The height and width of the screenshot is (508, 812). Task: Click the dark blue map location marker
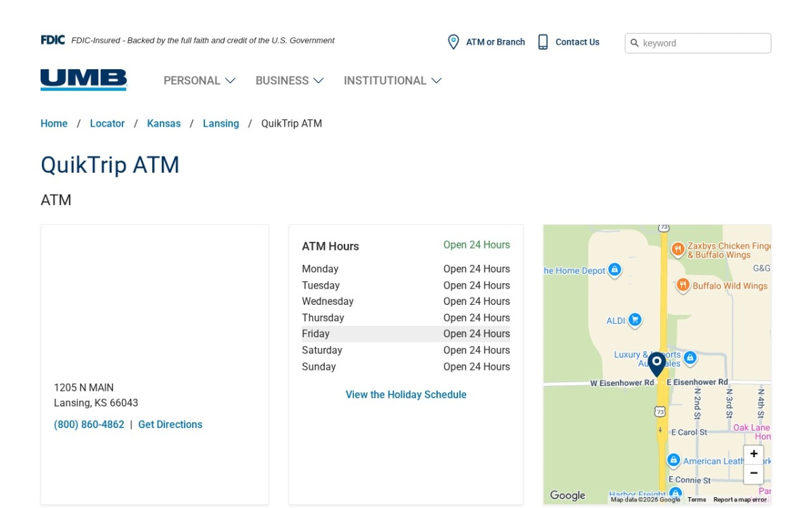click(656, 364)
